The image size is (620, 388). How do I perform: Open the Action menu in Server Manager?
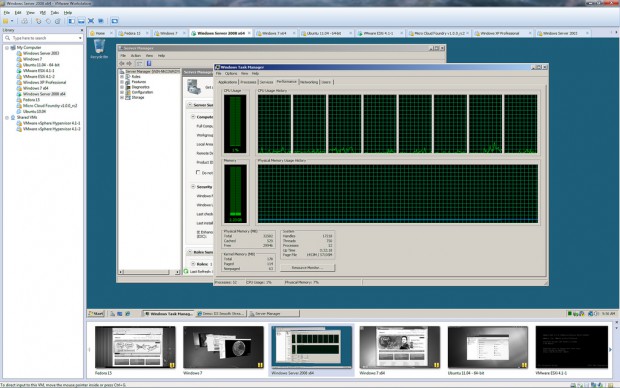136,56
